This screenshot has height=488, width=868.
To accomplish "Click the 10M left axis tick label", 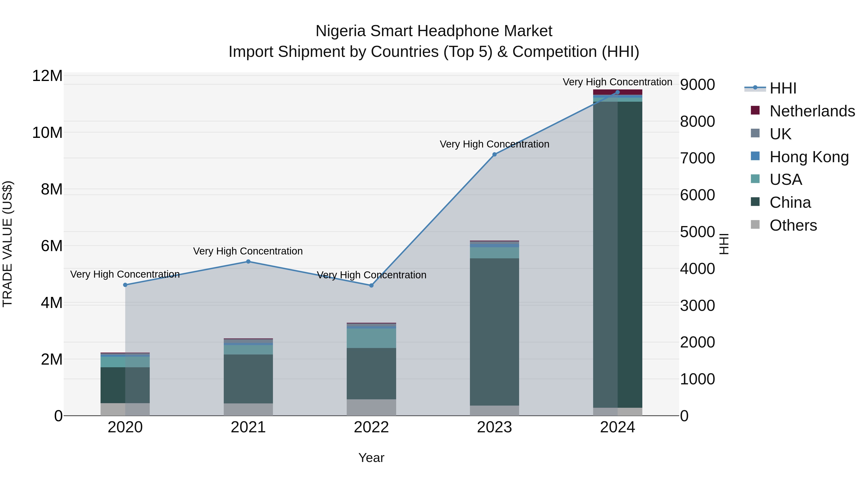I will click(47, 133).
